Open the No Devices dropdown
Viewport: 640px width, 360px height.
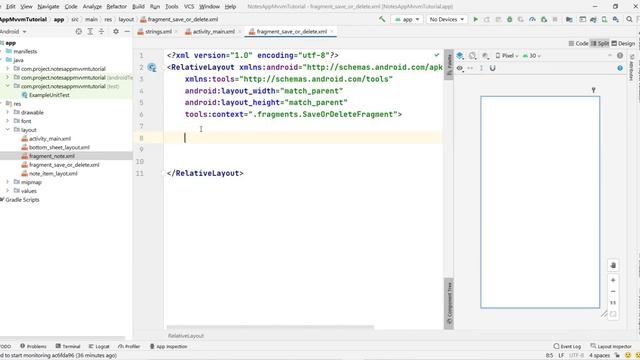point(447,19)
